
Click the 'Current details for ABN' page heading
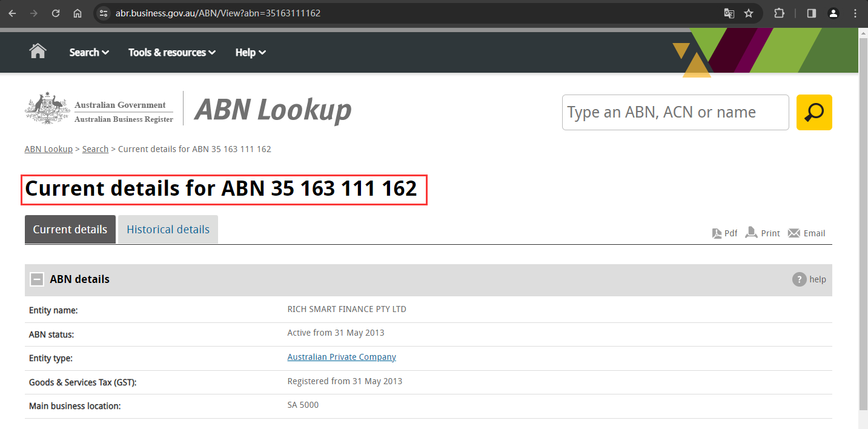pos(221,189)
